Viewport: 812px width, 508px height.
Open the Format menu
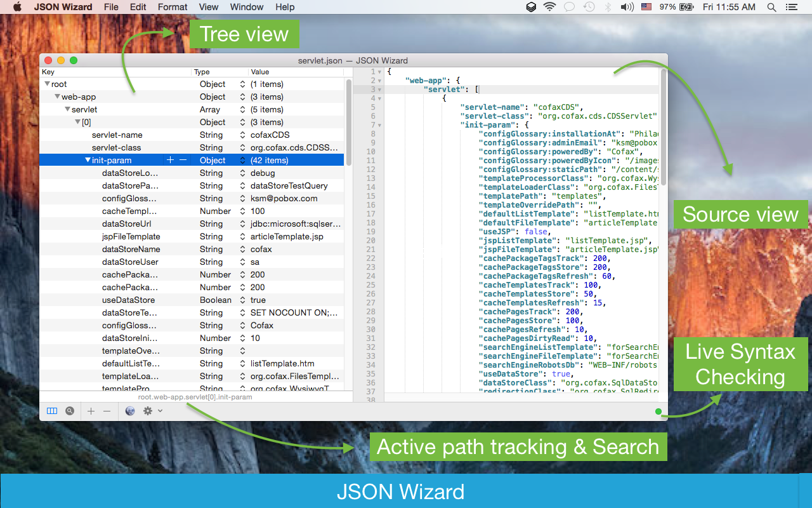(173, 7)
